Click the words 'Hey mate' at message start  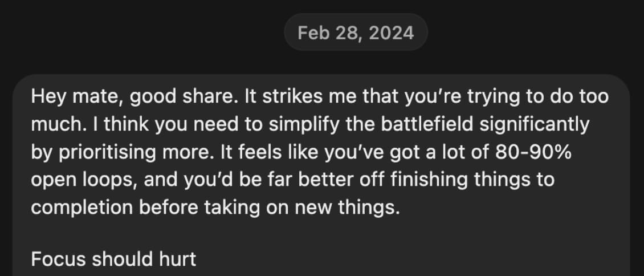point(77,97)
